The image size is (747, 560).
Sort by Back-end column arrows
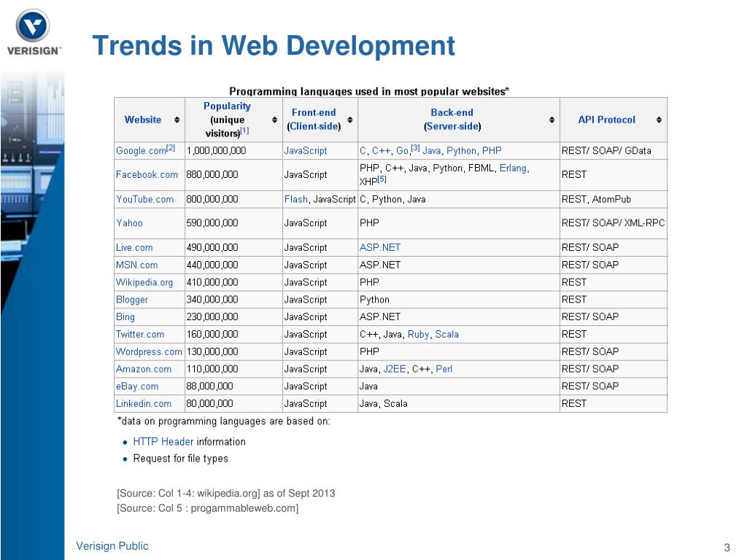[551, 120]
